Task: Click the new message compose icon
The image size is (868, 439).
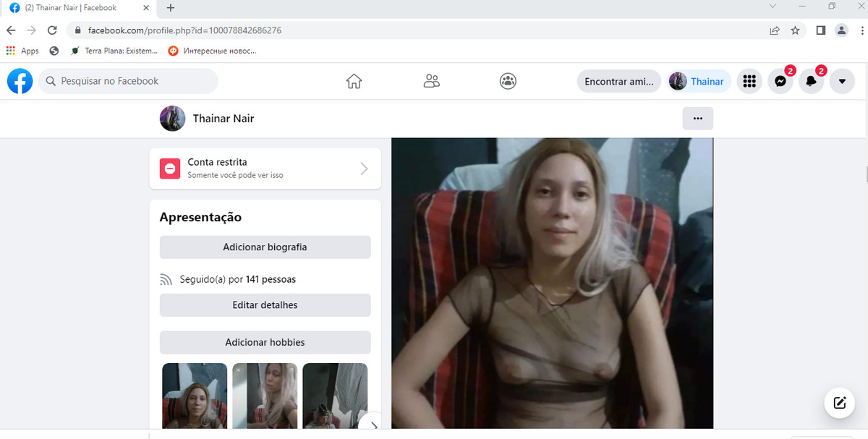Action: coord(839,403)
